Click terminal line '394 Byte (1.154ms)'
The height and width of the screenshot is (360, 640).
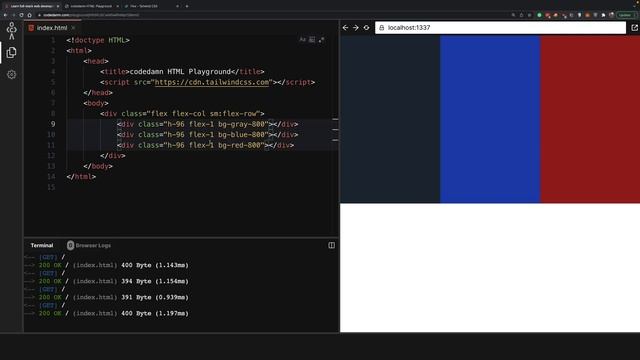tap(155, 281)
